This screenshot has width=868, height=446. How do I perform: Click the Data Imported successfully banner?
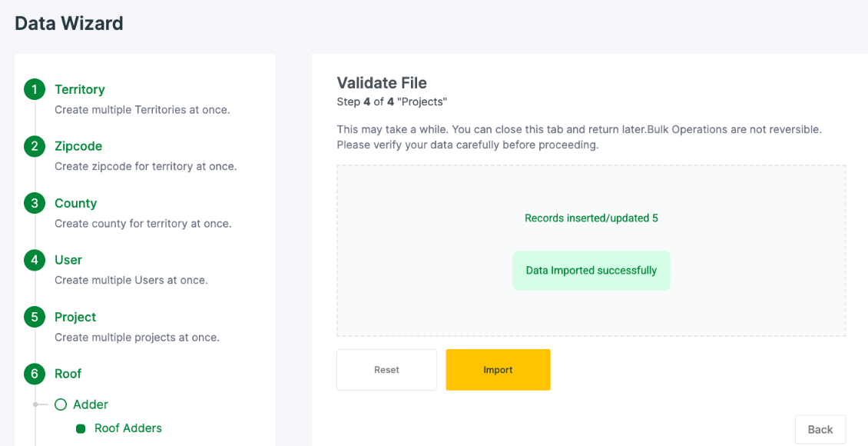click(591, 271)
